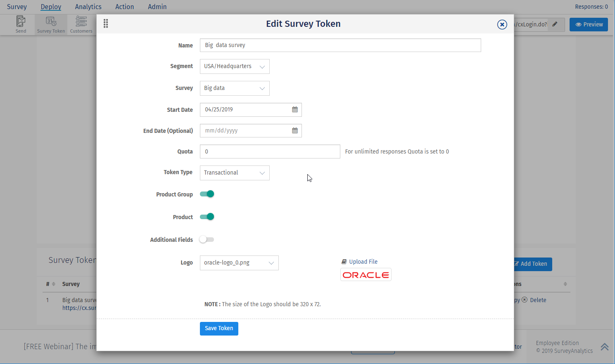The image size is (615, 364).
Task: Open the Start Date calendar picker
Action: (295, 109)
